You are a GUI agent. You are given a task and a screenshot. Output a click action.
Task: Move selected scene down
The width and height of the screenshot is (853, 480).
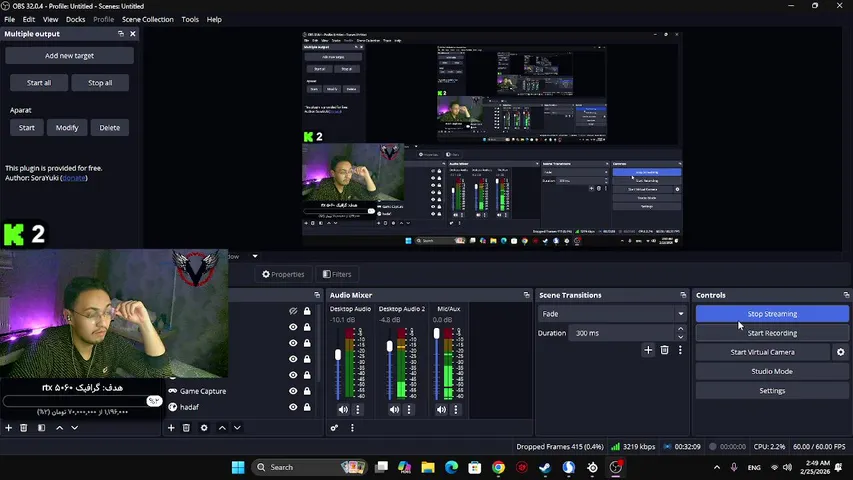(x=75, y=428)
